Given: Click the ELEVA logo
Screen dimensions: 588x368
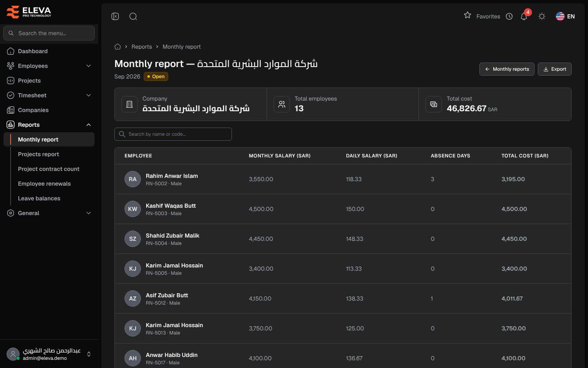Looking at the screenshot, I should pyautogui.click(x=29, y=12).
